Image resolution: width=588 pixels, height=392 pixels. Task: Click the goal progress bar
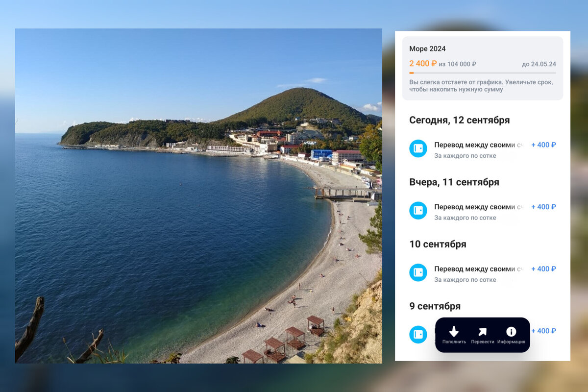[x=483, y=73]
